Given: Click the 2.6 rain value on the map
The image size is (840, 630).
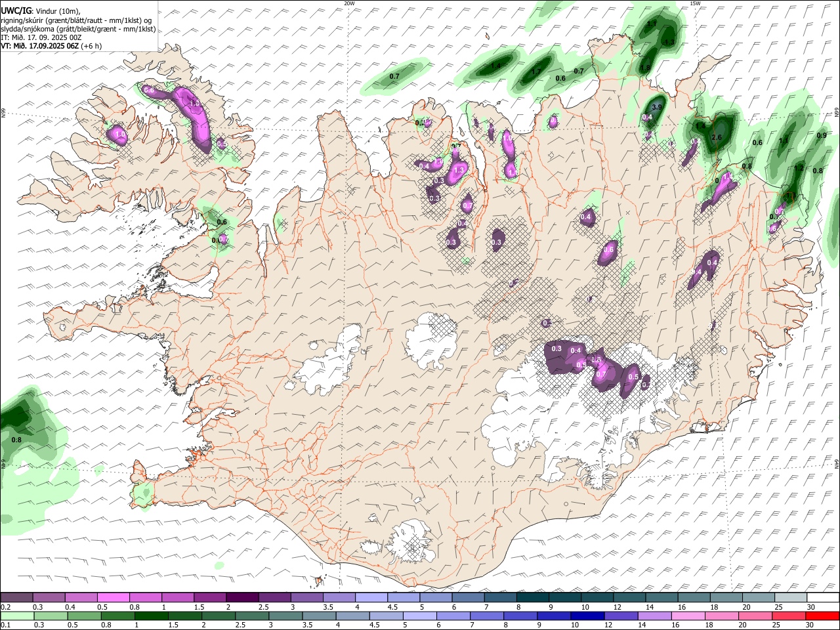Looking at the screenshot, I should pyautogui.click(x=717, y=137).
